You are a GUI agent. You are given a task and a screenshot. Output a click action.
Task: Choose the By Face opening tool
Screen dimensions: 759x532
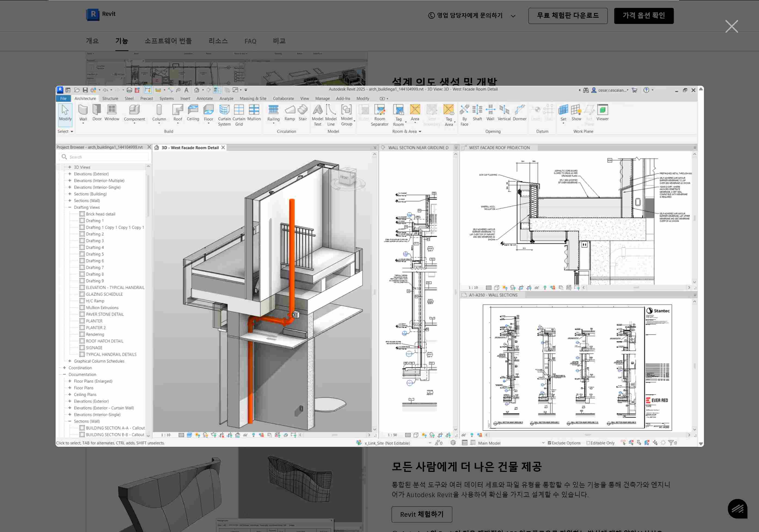click(464, 115)
